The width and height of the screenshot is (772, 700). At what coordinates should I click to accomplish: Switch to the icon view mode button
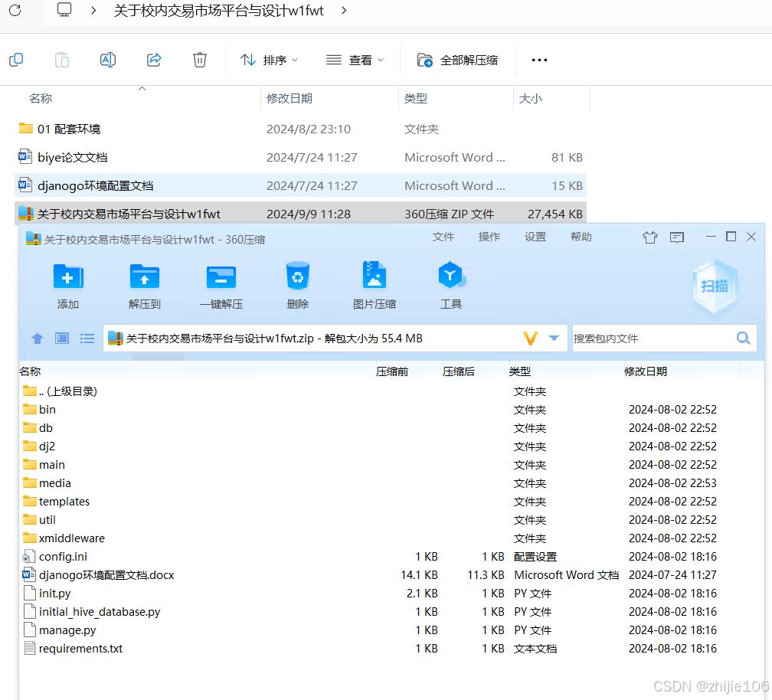tap(62, 339)
